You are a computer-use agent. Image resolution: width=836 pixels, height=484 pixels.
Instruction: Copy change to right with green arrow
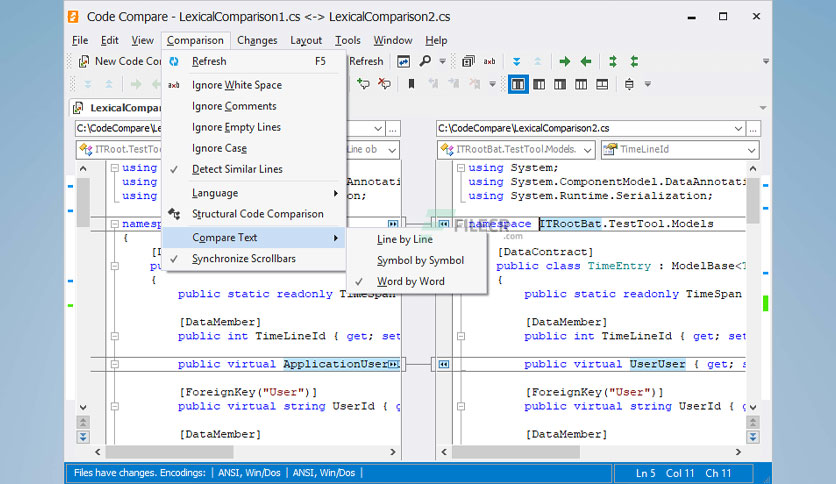(x=565, y=62)
